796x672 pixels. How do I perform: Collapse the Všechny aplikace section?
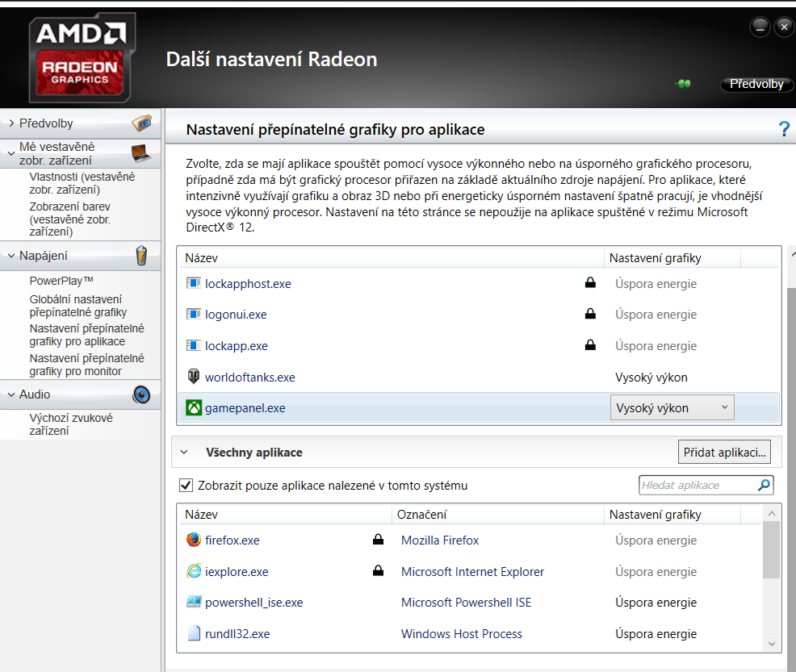pyautogui.click(x=184, y=453)
